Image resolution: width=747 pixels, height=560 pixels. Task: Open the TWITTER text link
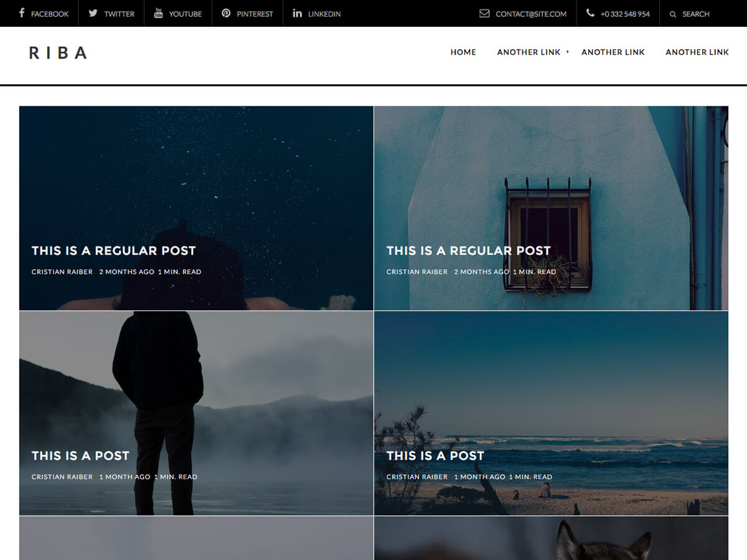[120, 14]
